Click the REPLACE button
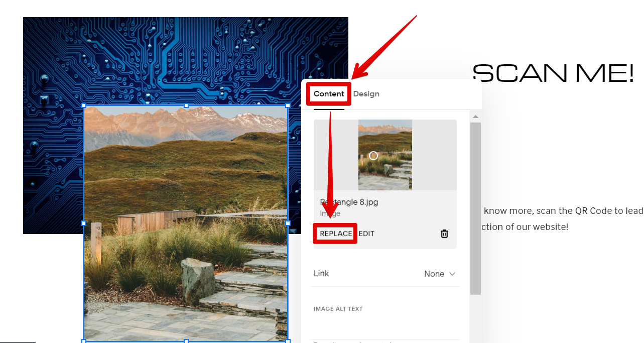The width and height of the screenshot is (644, 343). click(336, 234)
